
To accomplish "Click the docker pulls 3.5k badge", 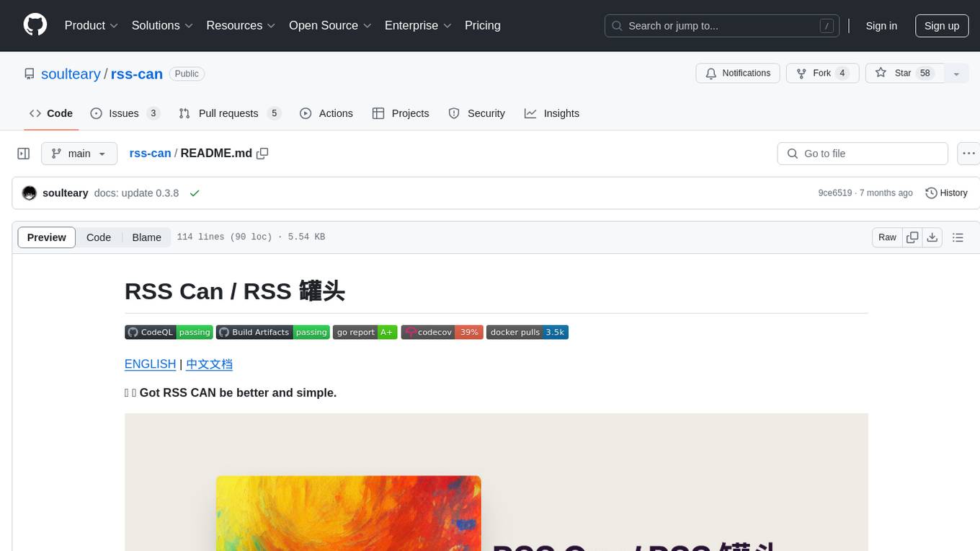I will click(527, 332).
